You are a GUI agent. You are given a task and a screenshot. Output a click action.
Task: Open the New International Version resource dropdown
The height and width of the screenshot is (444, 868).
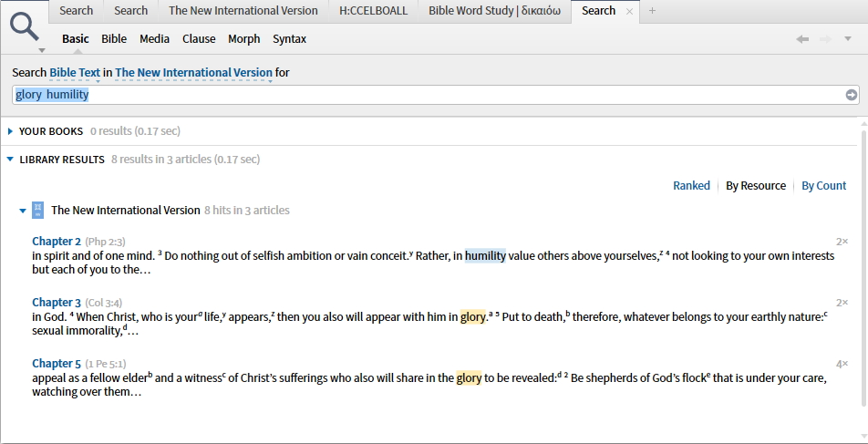(193, 73)
